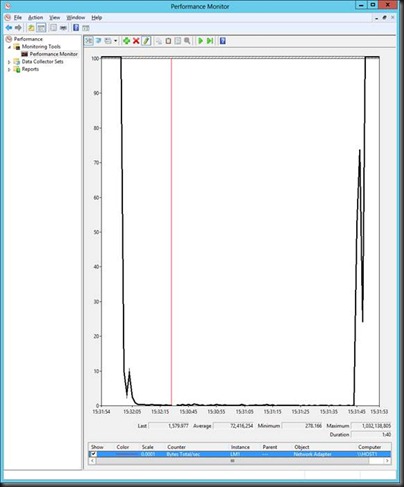Click the Paste Counter List clipboard icon
This screenshot has width=404, height=487.
tap(168, 41)
